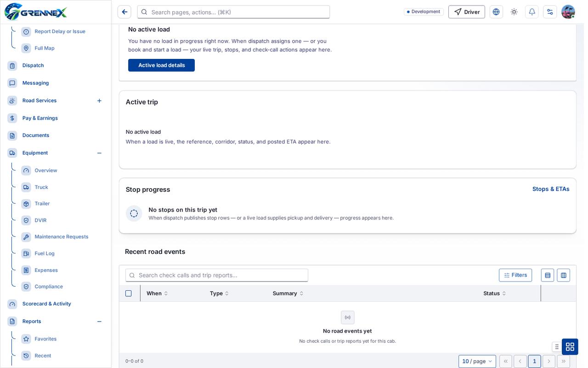This screenshot has height=368, width=588.
Task: Collapse the Equipment sidebar section
Action: [99, 153]
